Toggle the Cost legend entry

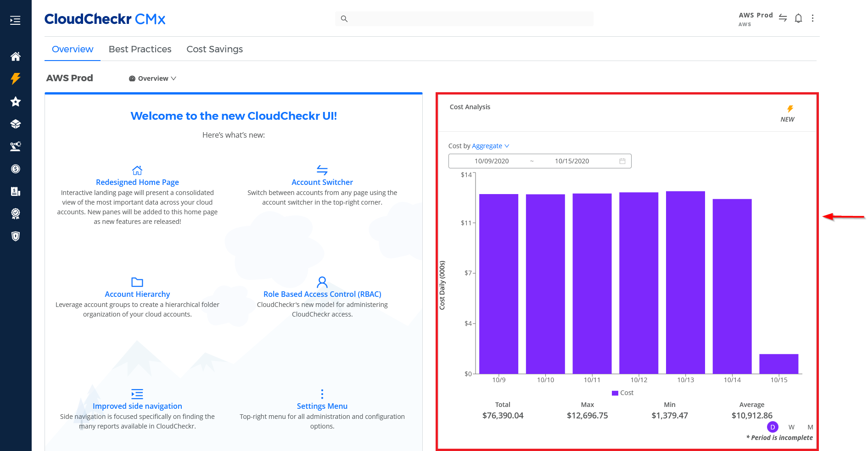tap(623, 393)
